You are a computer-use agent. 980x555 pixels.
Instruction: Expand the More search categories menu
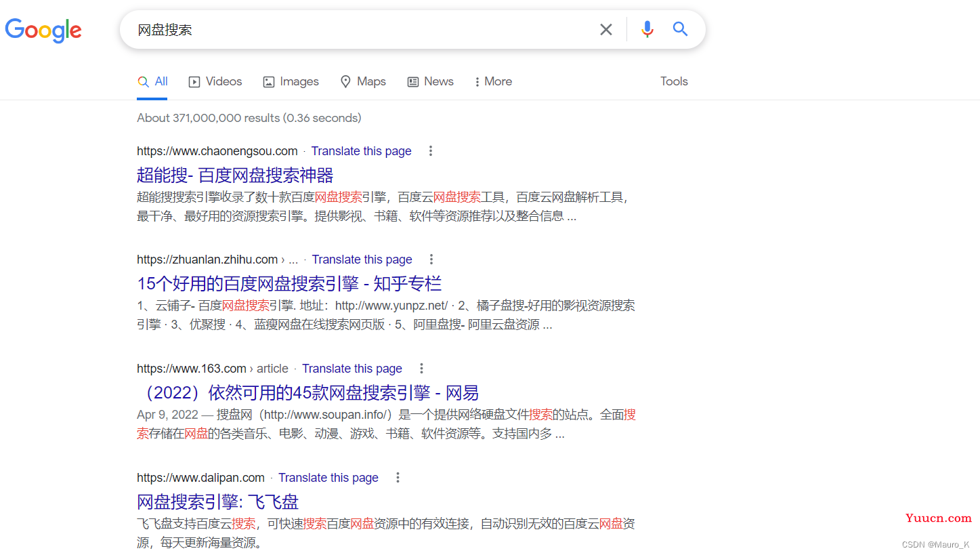coord(493,82)
